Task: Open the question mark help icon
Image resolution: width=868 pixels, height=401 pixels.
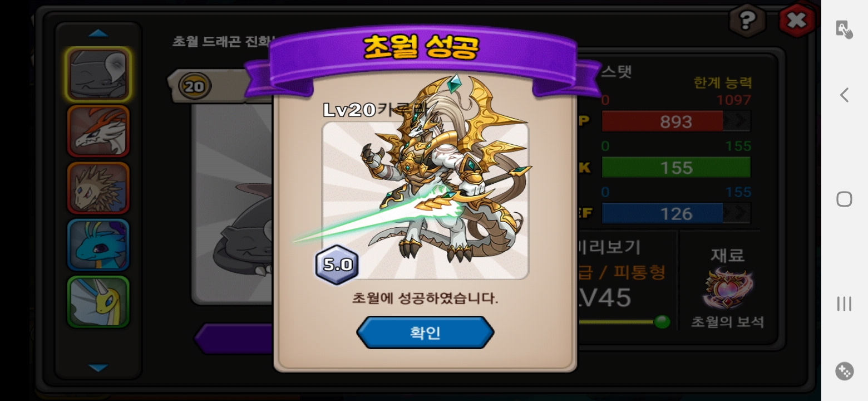Action: point(747,21)
